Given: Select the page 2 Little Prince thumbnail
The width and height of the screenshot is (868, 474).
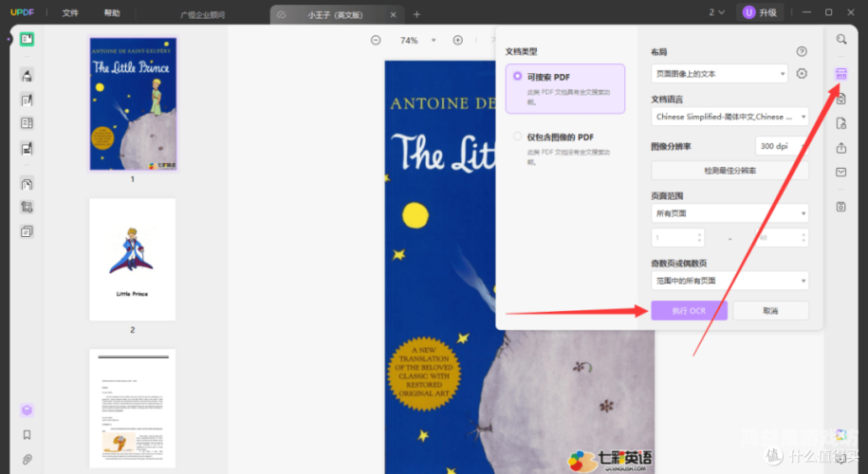Looking at the screenshot, I should (x=133, y=260).
